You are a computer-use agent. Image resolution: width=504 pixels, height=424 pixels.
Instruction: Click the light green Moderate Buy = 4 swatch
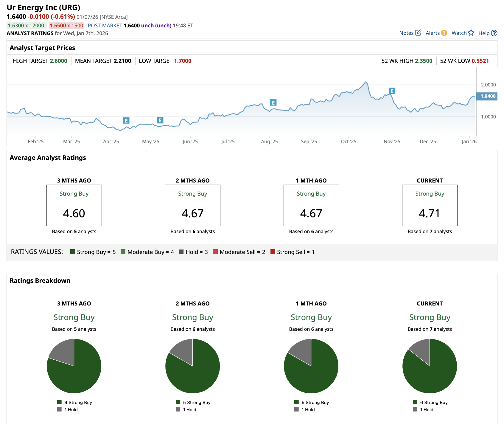(x=123, y=252)
